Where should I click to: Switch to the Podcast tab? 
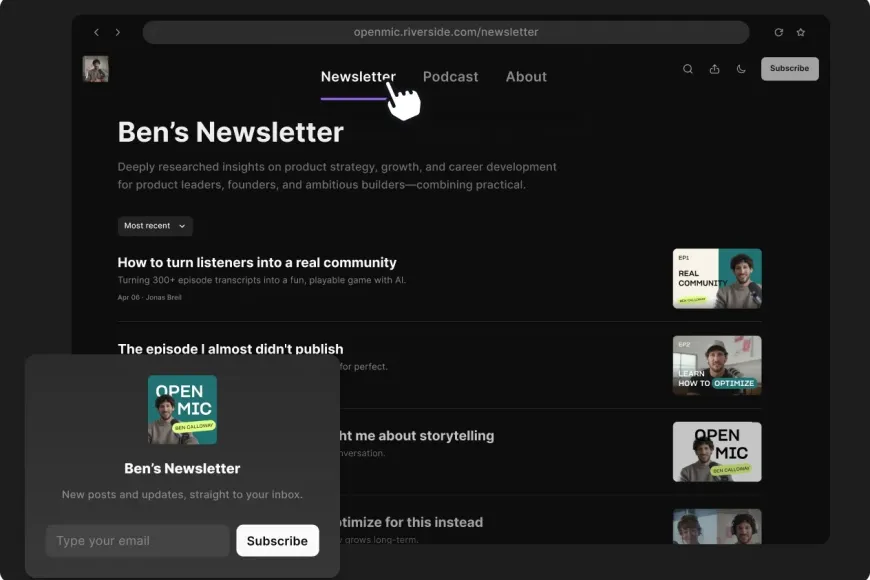pyautogui.click(x=451, y=77)
